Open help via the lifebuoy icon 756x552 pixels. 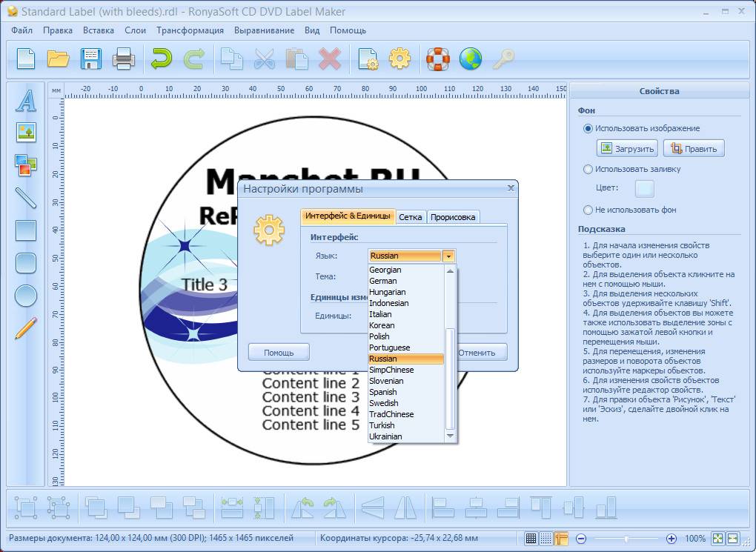click(438, 59)
